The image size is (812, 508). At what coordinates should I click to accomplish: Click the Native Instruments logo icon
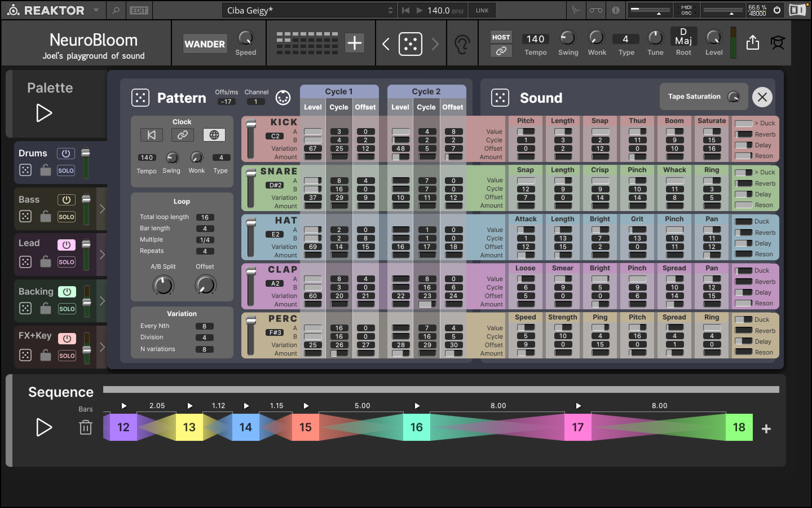click(797, 10)
